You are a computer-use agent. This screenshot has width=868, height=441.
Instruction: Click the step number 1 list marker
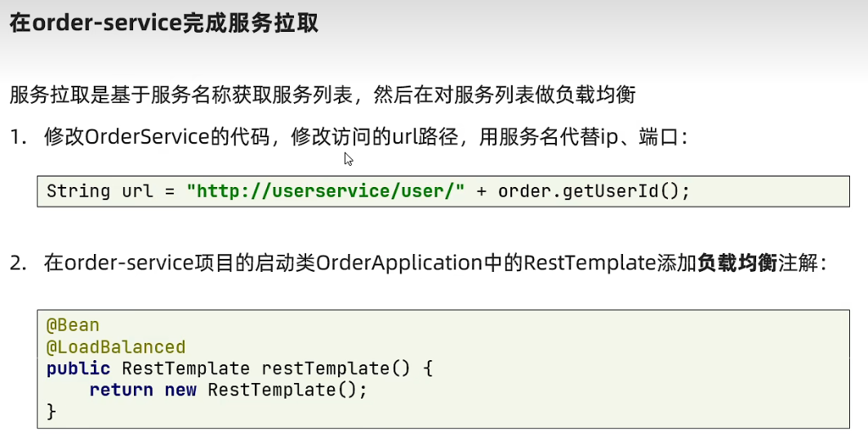(x=18, y=137)
